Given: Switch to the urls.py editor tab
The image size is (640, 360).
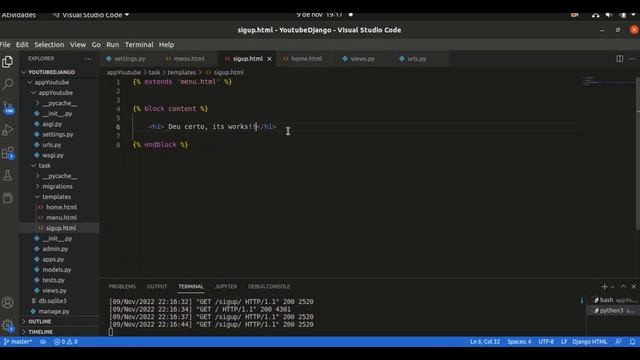Looking at the screenshot, I should tap(416, 59).
